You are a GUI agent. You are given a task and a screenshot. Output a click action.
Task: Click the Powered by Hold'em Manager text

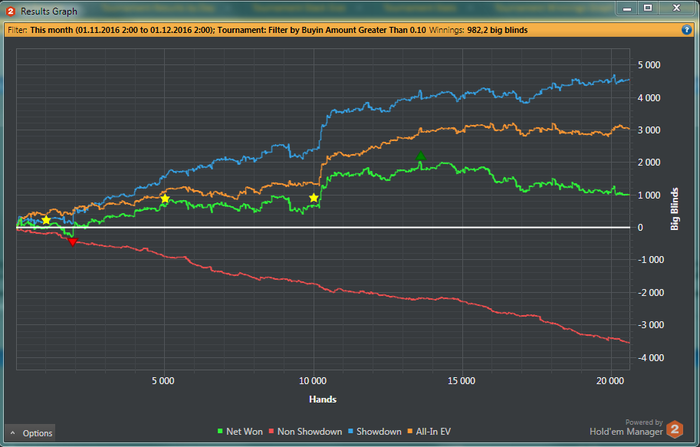(x=626, y=427)
